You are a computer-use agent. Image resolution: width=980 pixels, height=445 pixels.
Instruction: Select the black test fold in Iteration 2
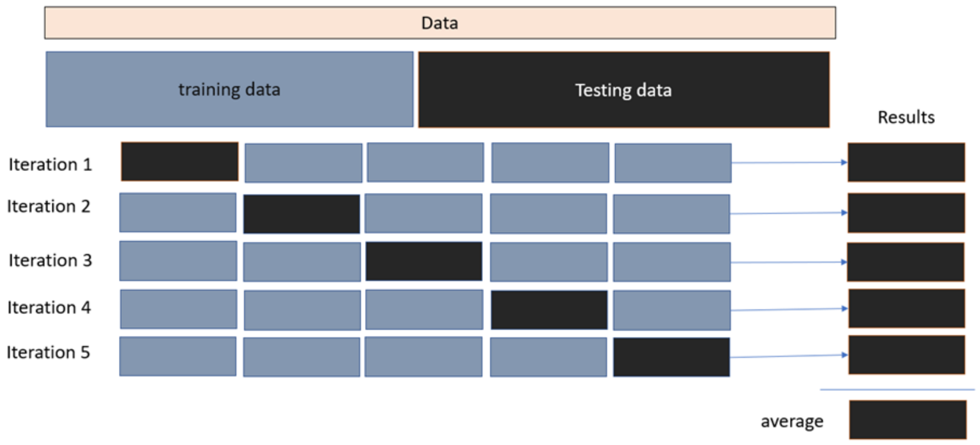(302, 214)
